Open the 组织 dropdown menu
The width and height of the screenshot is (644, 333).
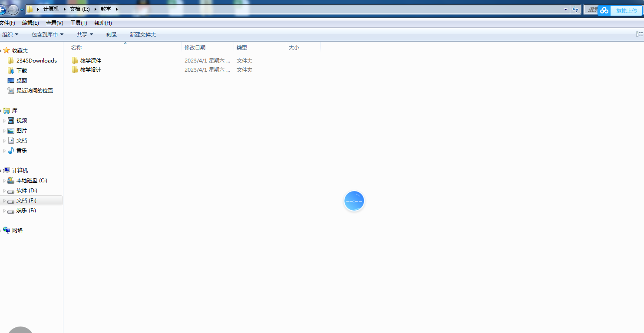pyautogui.click(x=10, y=34)
